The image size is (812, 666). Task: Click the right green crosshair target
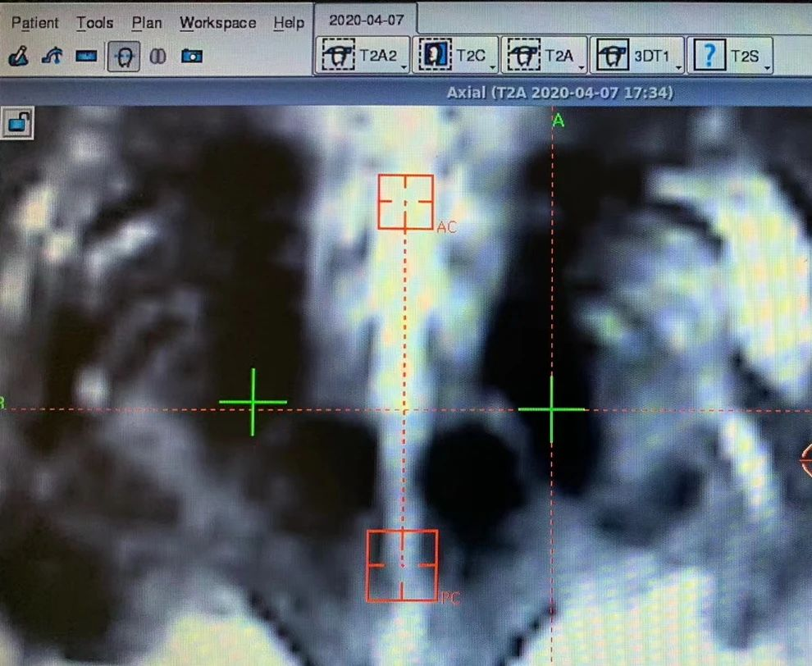pyautogui.click(x=551, y=409)
